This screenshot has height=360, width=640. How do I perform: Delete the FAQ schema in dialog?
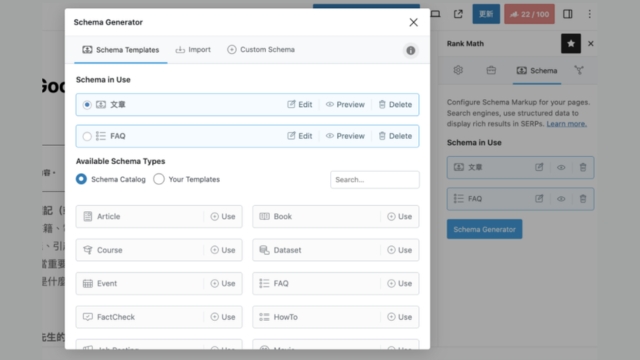tap(395, 136)
